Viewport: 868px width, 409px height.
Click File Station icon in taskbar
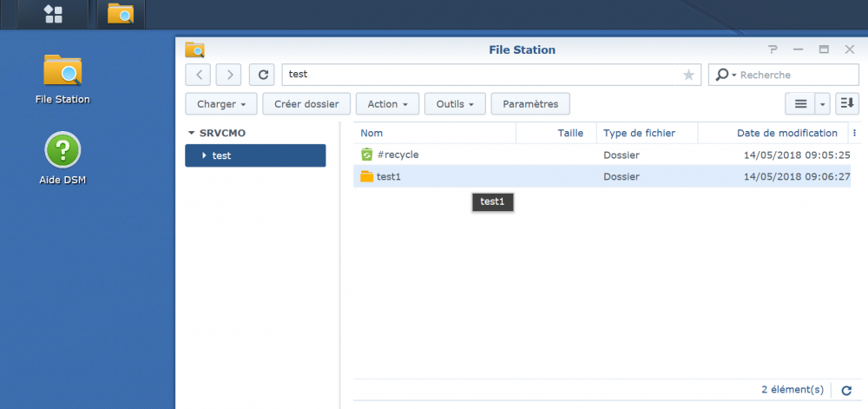[x=121, y=14]
